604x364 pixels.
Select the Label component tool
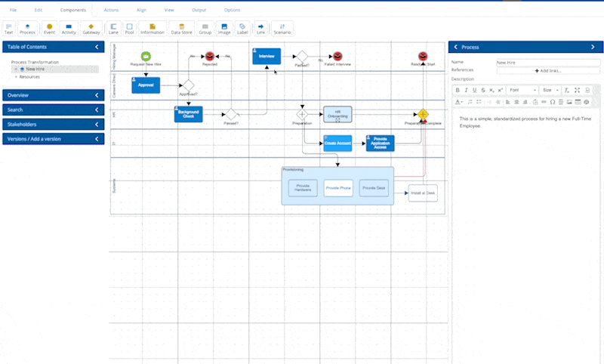pyautogui.click(x=242, y=29)
